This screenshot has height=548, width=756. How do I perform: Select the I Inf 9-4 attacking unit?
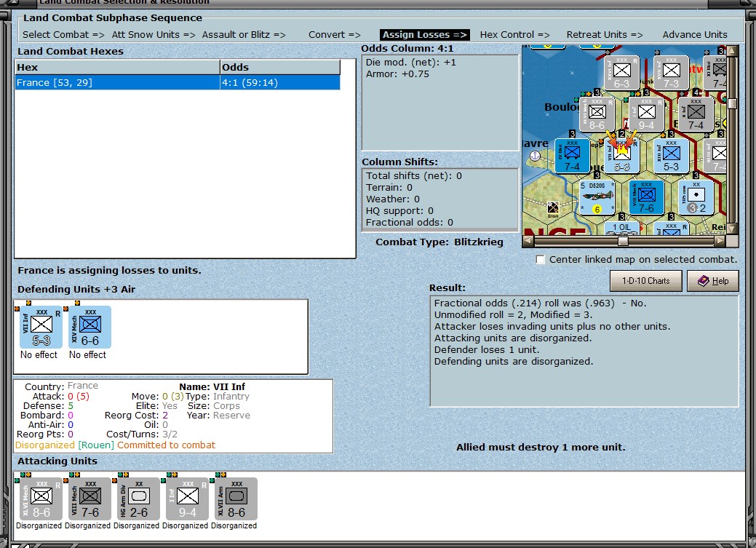click(187, 499)
